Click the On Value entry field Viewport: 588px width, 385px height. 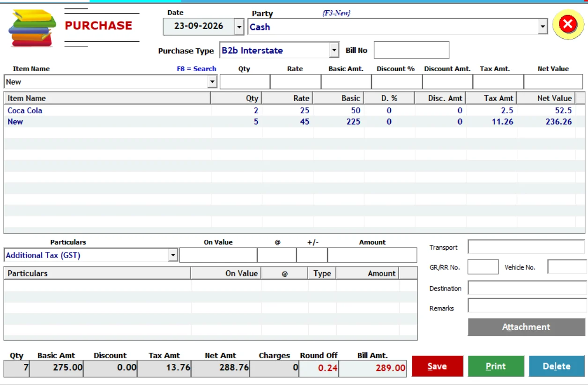click(x=218, y=255)
